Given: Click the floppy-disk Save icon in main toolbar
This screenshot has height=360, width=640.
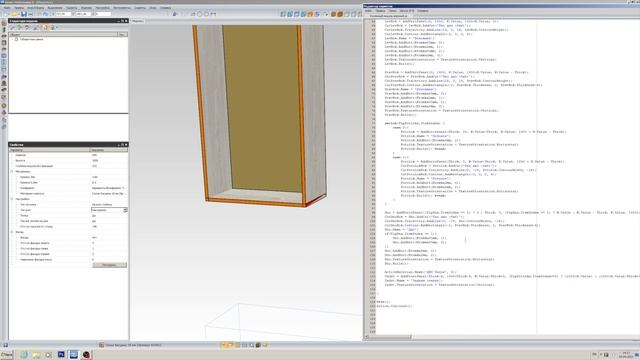Looking at the screenshot, I should pyautogui.click(x=24, y=14).
